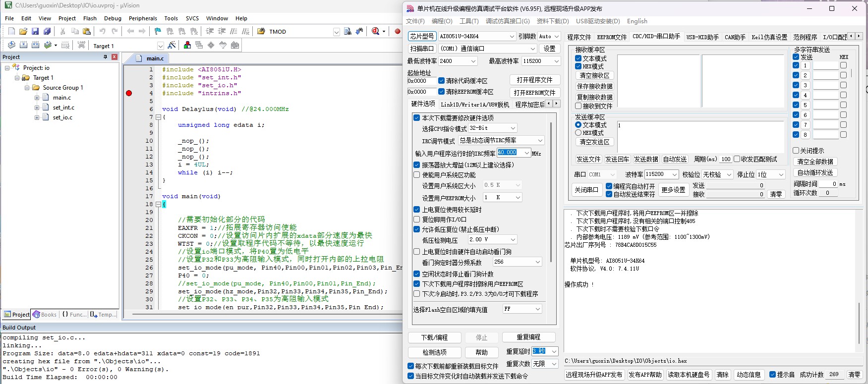This screenshot has height=384, width=868.
Task: Click the Manage Run-Time Environment diamond icon
Action: [211, 45]
